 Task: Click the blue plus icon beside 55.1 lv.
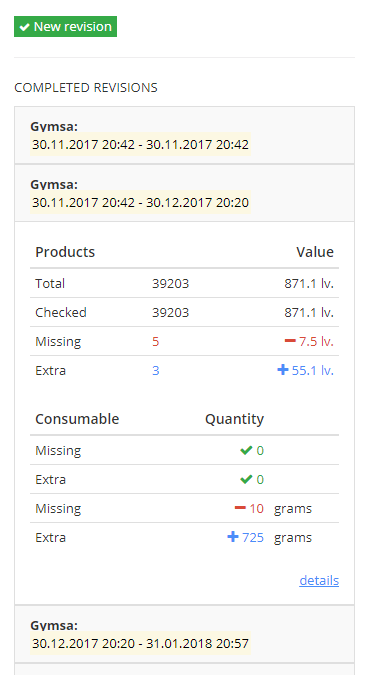283,370
